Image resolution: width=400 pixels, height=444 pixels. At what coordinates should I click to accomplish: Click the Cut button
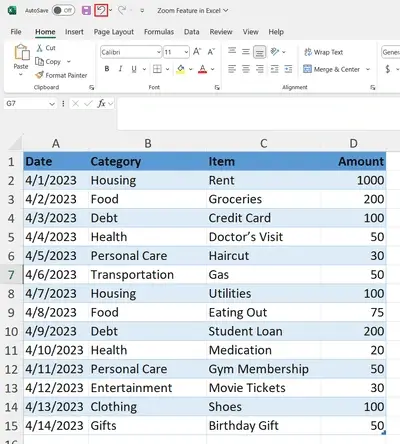point(46,48)
